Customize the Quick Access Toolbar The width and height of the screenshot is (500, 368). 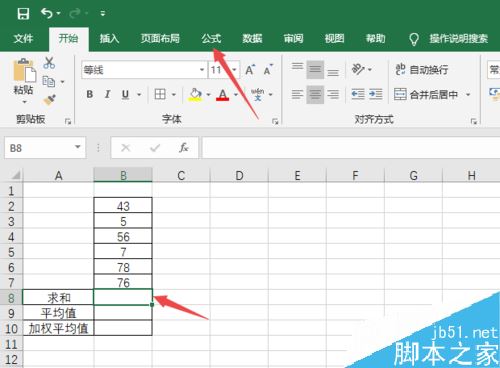click(103, 13)
